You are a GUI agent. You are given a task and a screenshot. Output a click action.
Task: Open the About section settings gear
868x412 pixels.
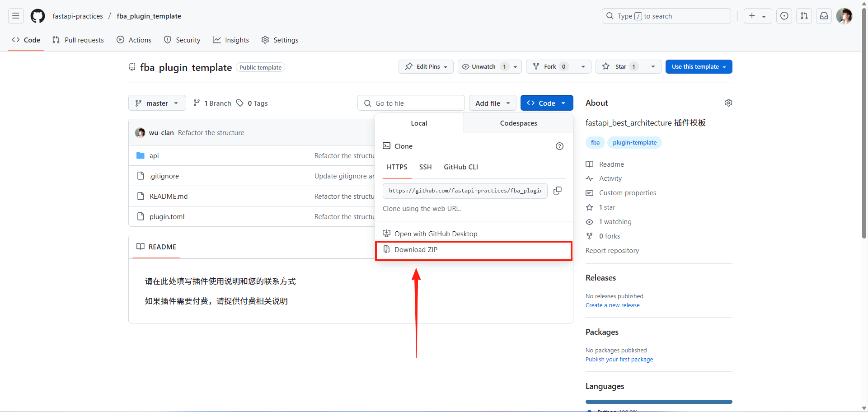pos(728,103)
